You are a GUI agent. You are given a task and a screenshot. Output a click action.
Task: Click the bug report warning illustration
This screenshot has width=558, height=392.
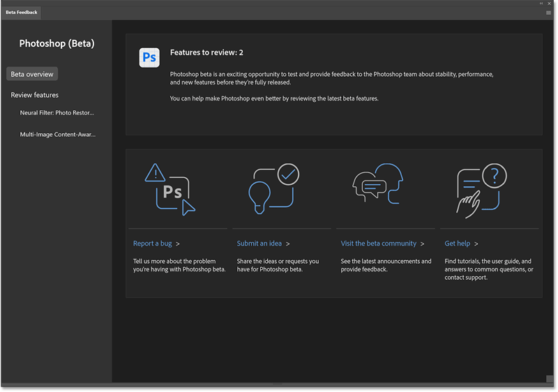(x=170, y=188)
